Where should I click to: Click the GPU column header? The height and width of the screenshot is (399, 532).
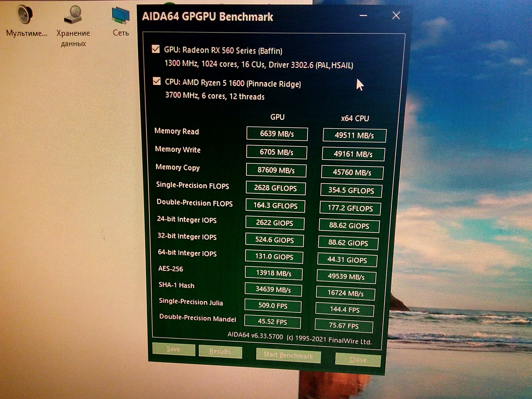(x=277, y=117)
